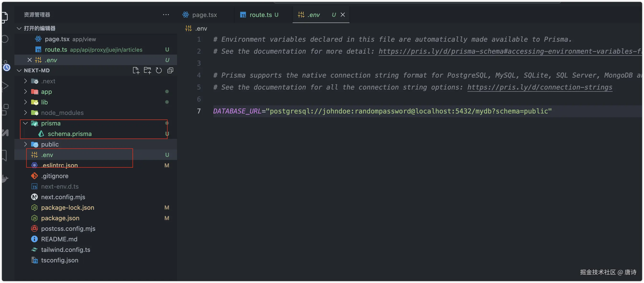Open .eslintrc.json file
Screen dimensions: 644x283
coord(96,165)
